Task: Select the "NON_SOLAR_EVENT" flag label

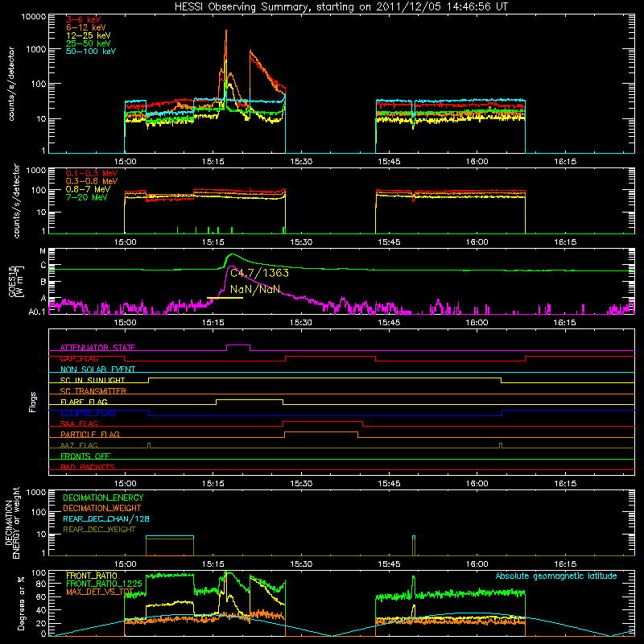Action: [97, 369]
